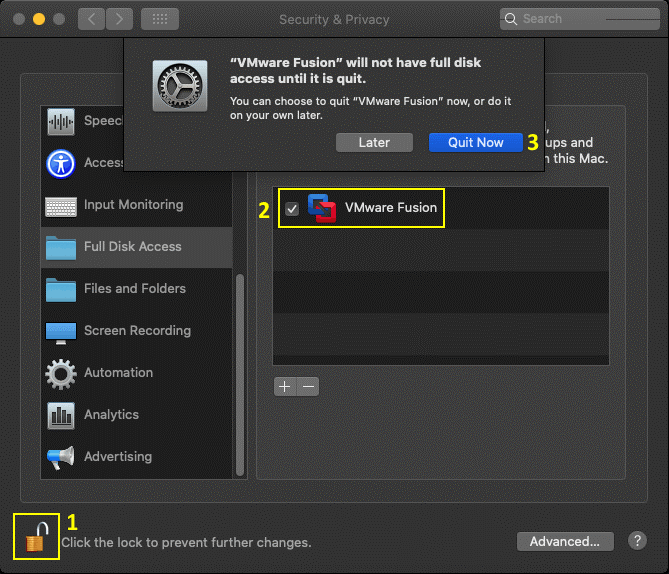Viewport: 669px width, 574px height.
Task: Click the Advertising megaphone icon
Action: pos(61,457)
